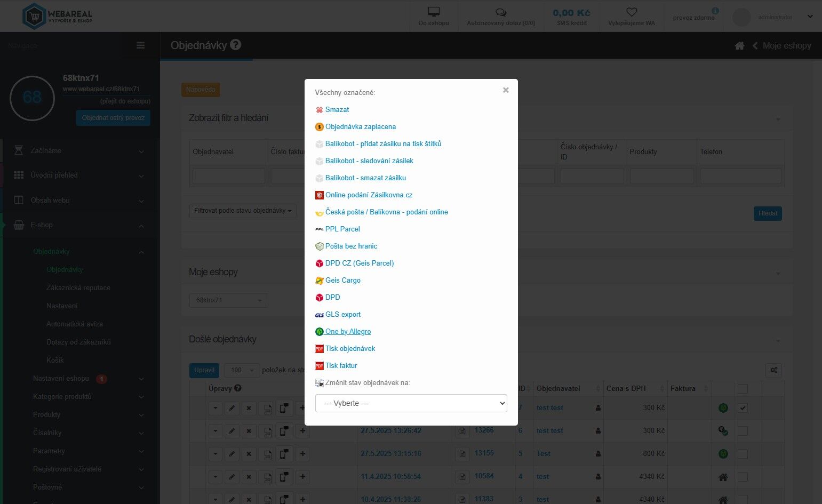Click the WebAreal logo in the header
The width and height of the screenshot is (822, 504).
58,16
